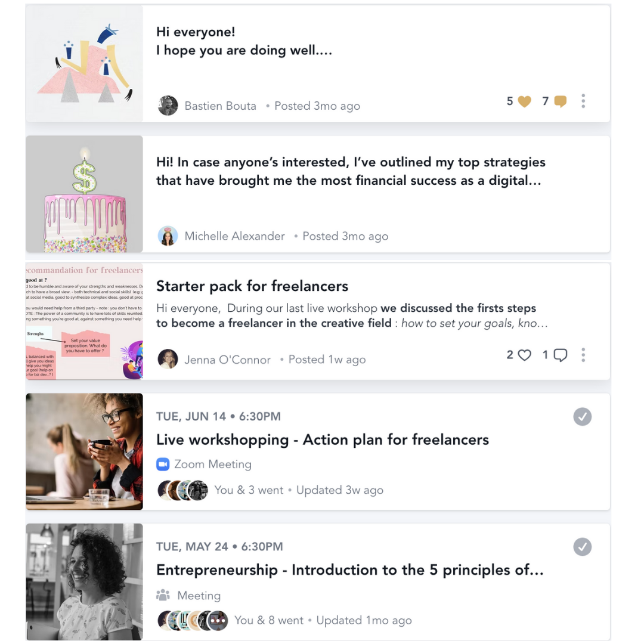Open Live workshopping - Action plan event
This screenshot has width=644, height=644.
pos(323,440)
